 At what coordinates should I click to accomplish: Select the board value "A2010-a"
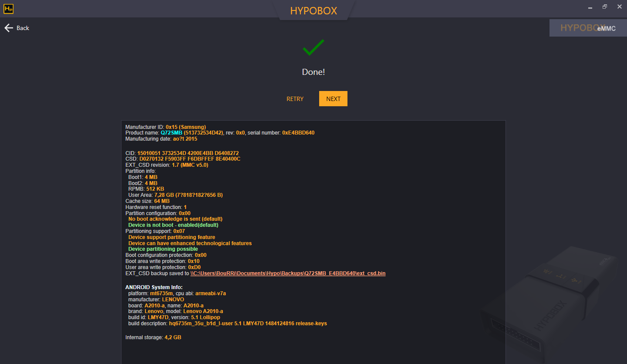click(155, 305)
